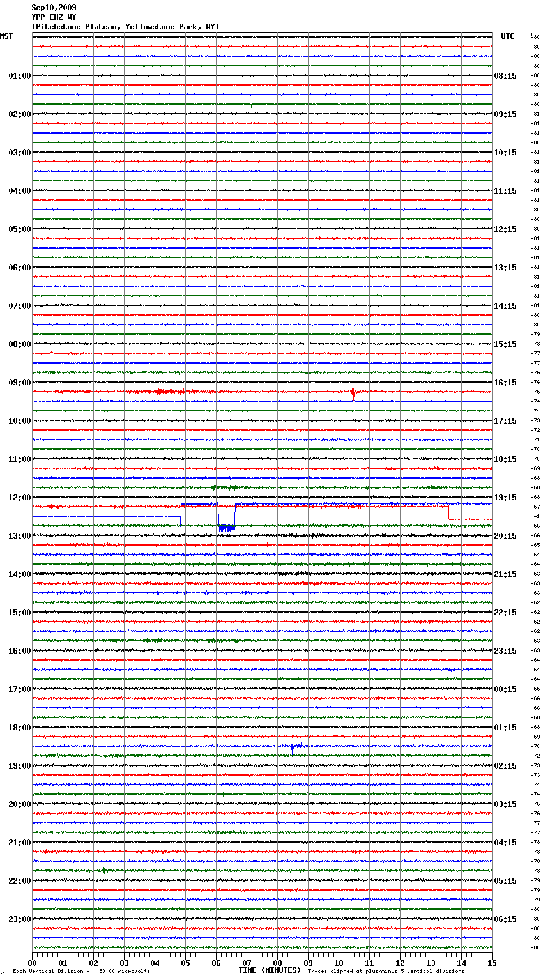The image size is (543, 980).
Task: Select the 21:00 MST time label
Action: point(20,843)
